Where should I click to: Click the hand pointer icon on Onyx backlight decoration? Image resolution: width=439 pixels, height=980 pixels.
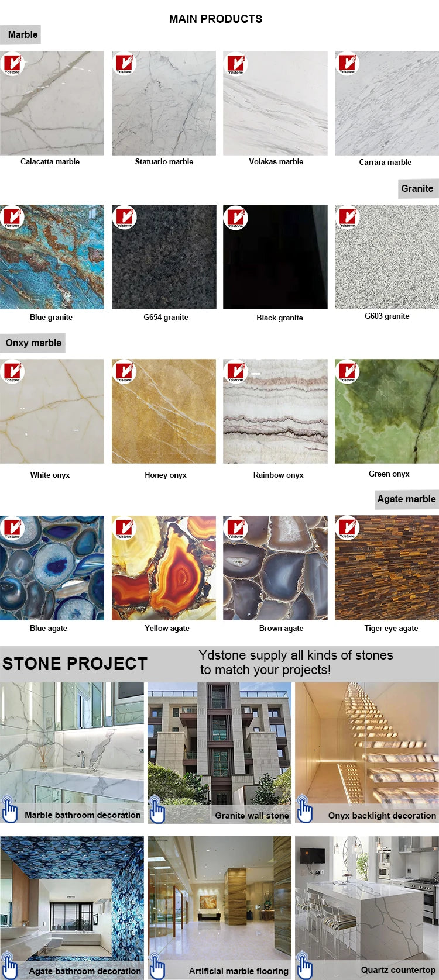[x=305, y=810]
